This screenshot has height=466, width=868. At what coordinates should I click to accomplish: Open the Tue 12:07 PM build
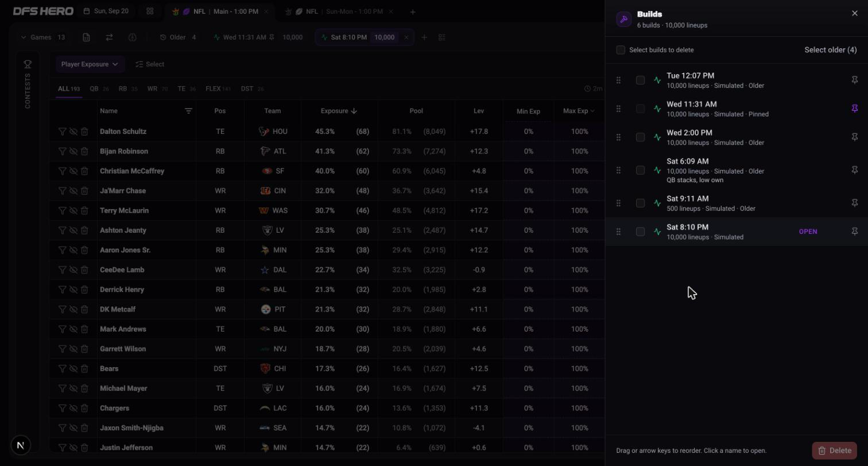coord(690,75)
